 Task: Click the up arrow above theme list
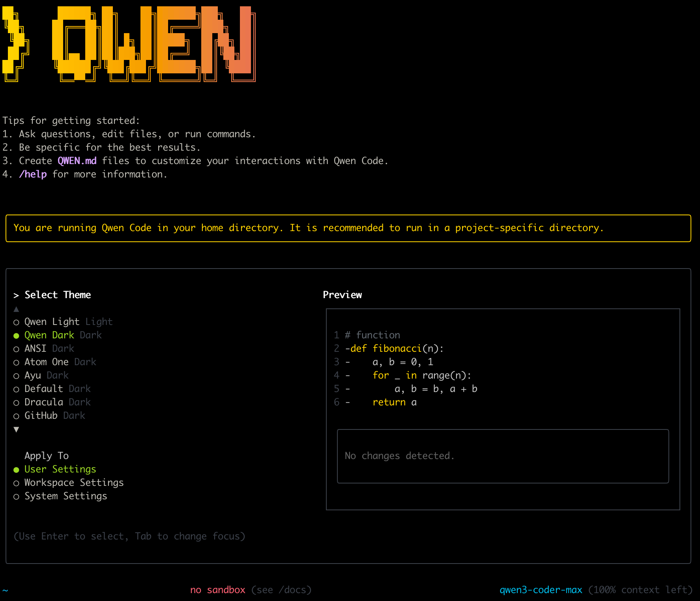(16, 309)
